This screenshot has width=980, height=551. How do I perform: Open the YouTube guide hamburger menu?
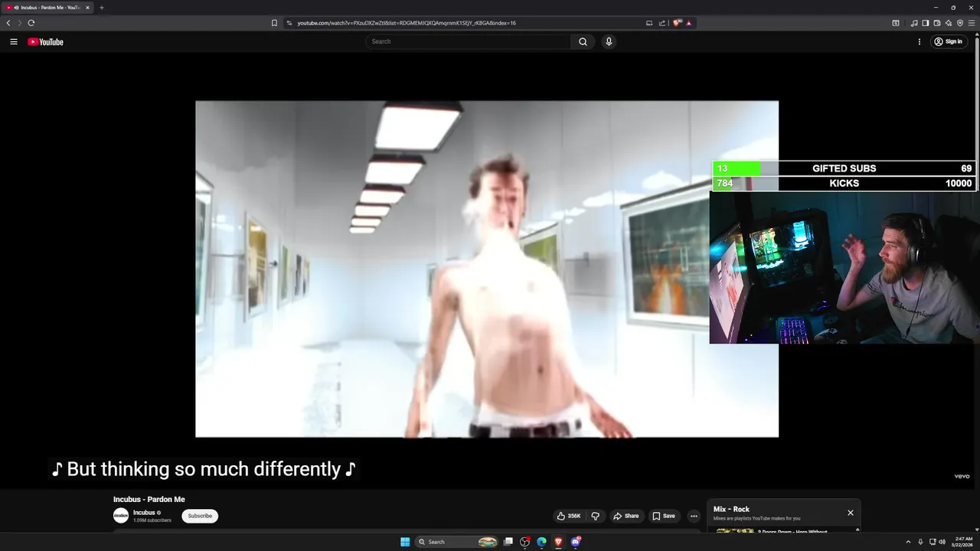point(14,42)
